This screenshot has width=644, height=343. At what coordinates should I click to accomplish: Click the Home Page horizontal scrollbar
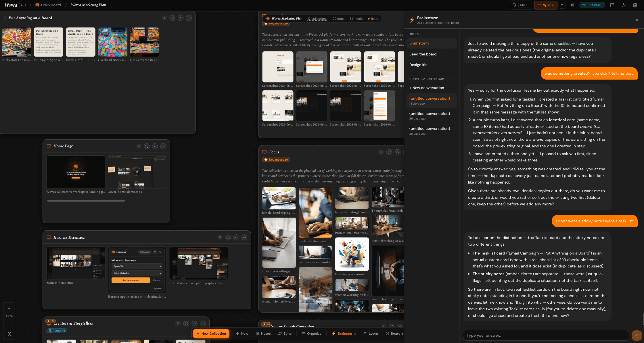pyautogui.click(x=86, y=201)
